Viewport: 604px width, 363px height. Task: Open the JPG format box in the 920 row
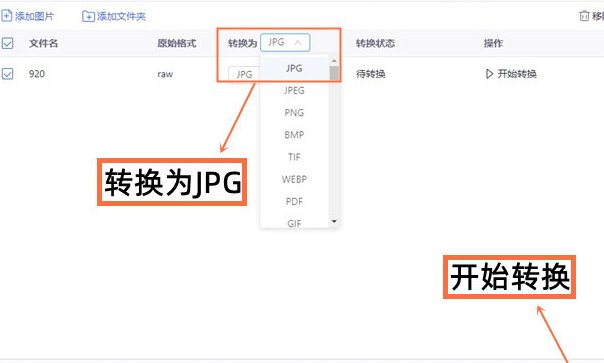coord(244,74)
